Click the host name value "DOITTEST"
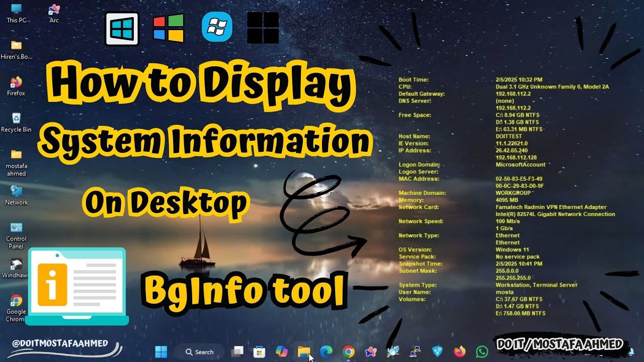 coord(509,136)
